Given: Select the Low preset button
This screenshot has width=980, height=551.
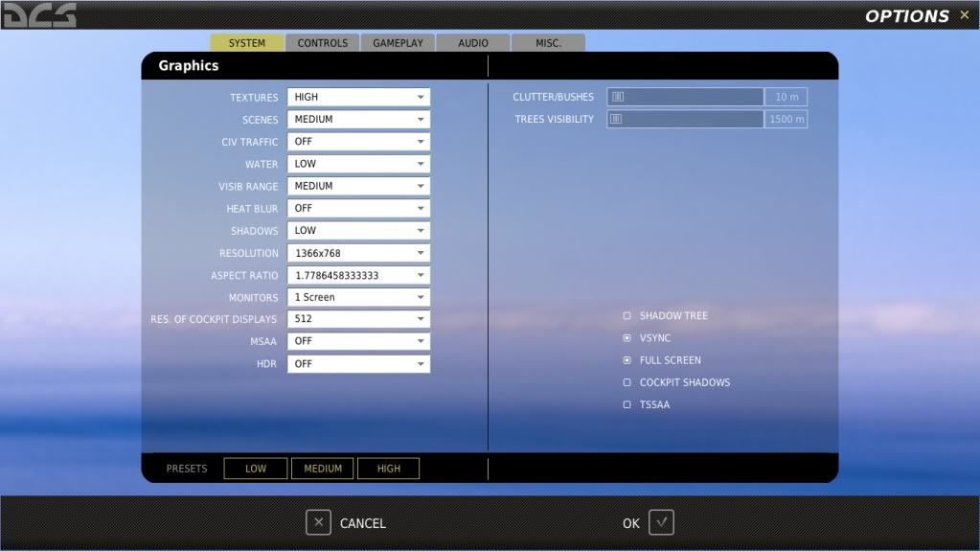Looking at the screenshot, I should point(256,469).
